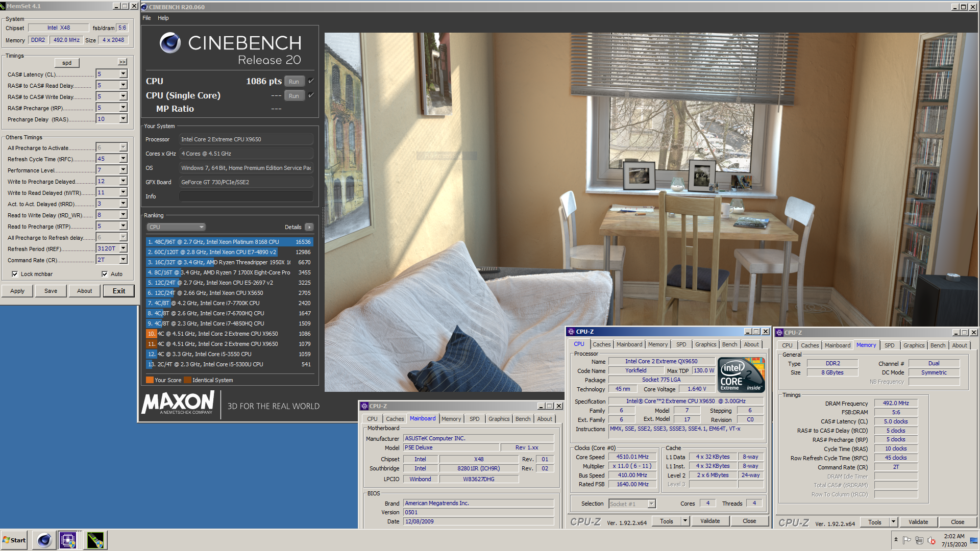The width and height of the screenshot is (980, 551).
Task: Open the network tray icon
Action: [919, 540]
